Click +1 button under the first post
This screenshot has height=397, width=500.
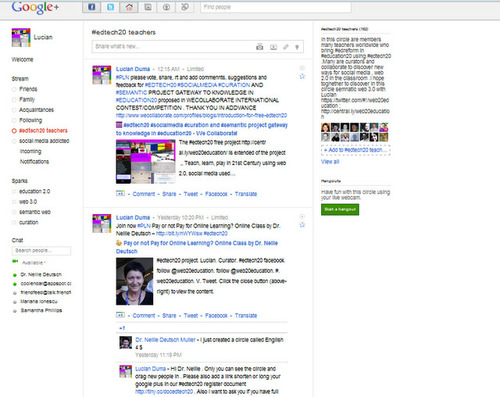pos(120,193)
